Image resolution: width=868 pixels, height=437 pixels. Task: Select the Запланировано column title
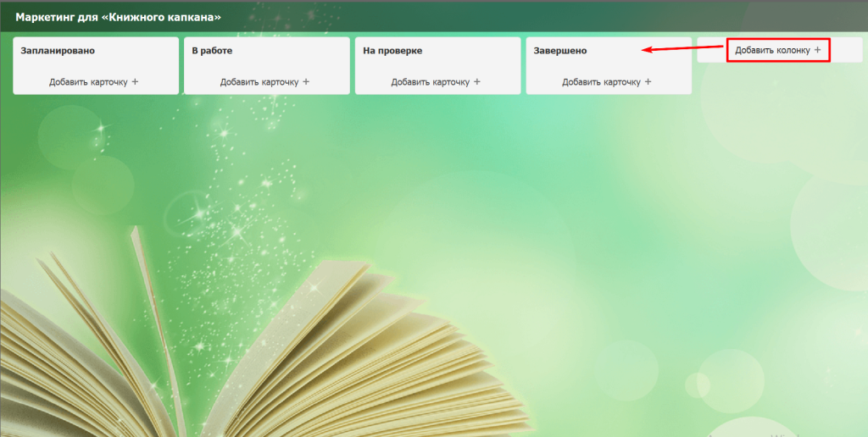[x=58, y=51]
